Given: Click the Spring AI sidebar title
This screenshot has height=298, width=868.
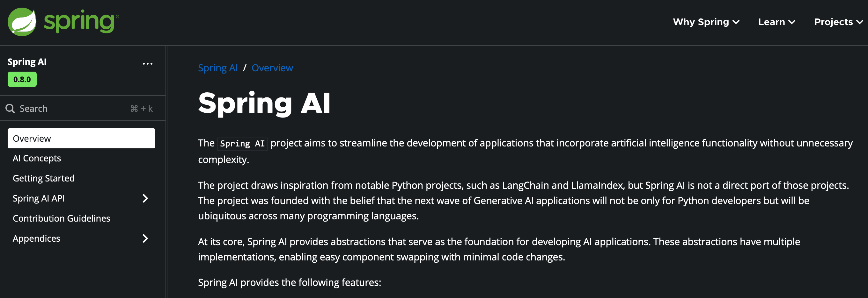Looking at the screenshot, I should click(x=27, y=62).
